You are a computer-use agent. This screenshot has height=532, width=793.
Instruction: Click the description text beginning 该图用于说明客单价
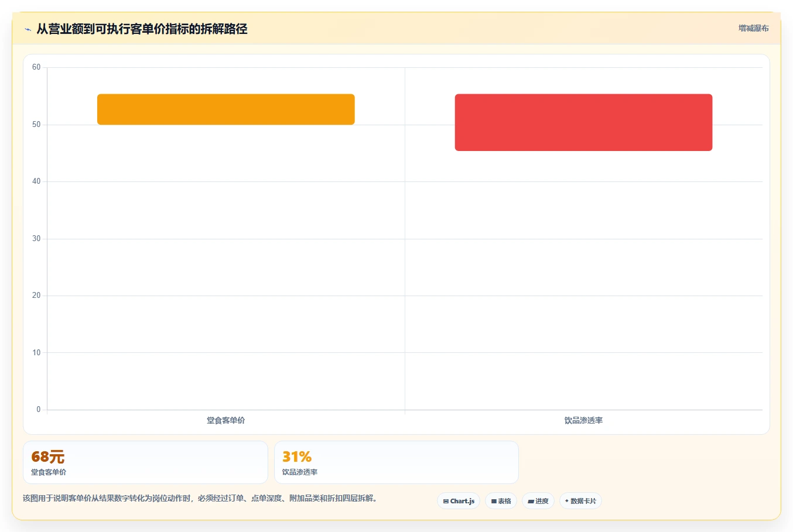(x=201, y=499)
